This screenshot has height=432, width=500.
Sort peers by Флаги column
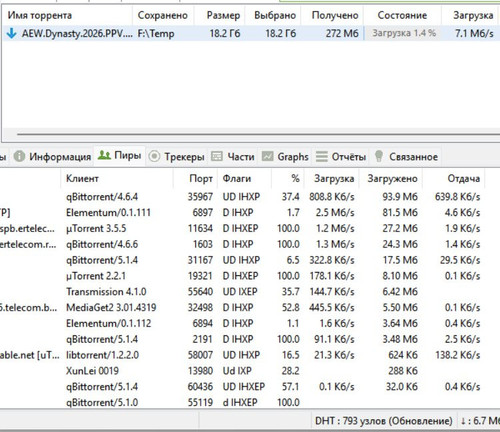[237, 179]
